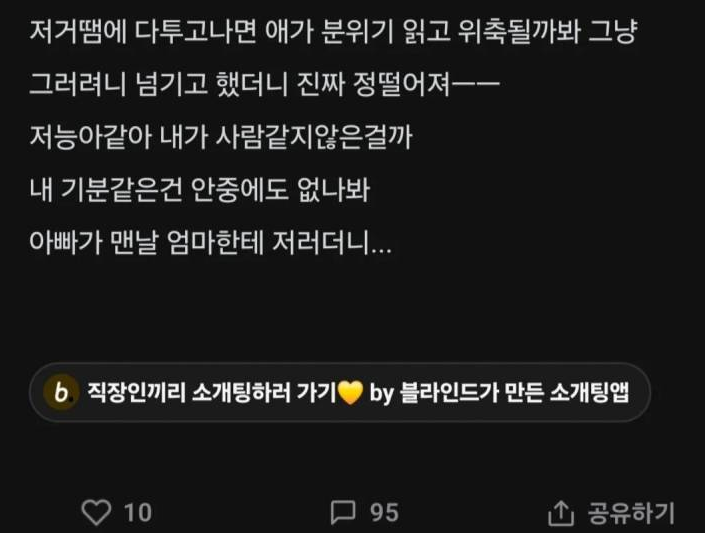Open the "직장인끼리 소개팅하러 가기" banner link
This screenshot has height=533, width=705.
tap(212, 392)
